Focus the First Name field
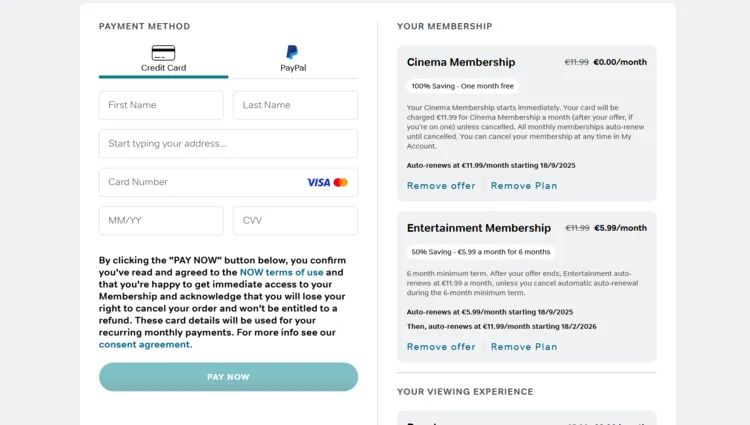750x425 pixels. [x=161, y=105]
